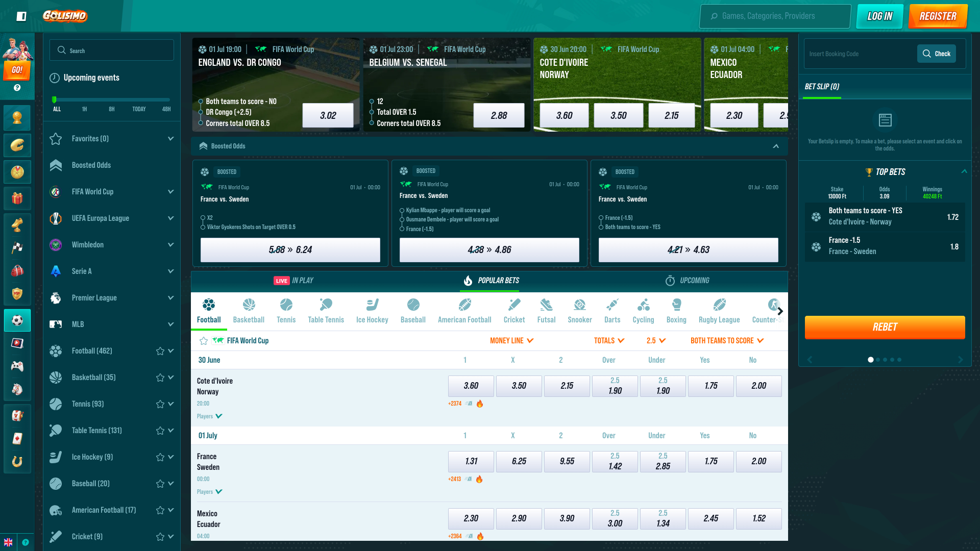Click the REGISTER button
The height and width of the screenshot is (551, 980).
click(938, 16)
